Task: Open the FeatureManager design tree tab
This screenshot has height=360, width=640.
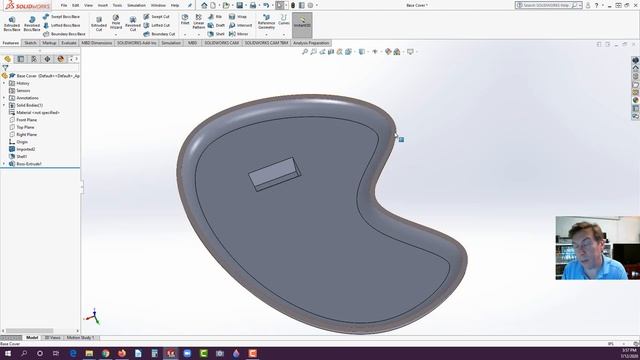Action: (7, 59)
